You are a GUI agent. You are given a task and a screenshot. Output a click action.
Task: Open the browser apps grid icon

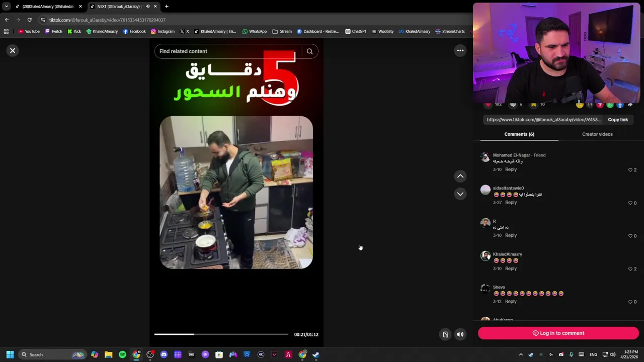(6, 32)
